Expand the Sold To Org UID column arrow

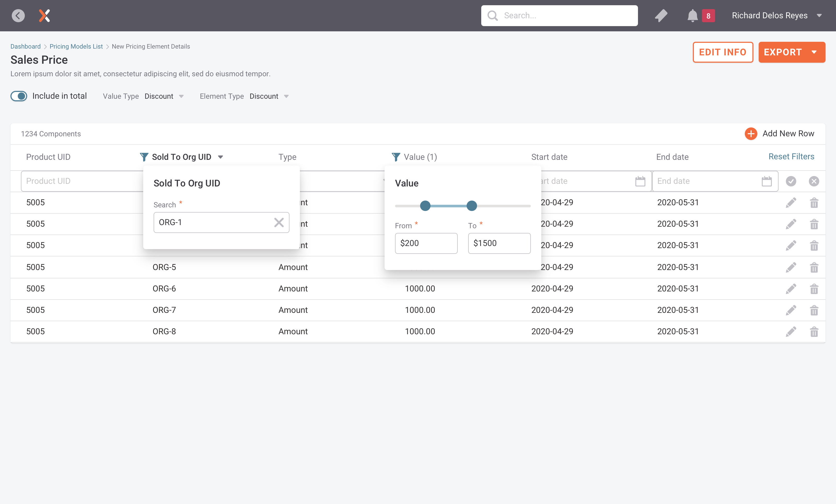[x=220, y=157]
